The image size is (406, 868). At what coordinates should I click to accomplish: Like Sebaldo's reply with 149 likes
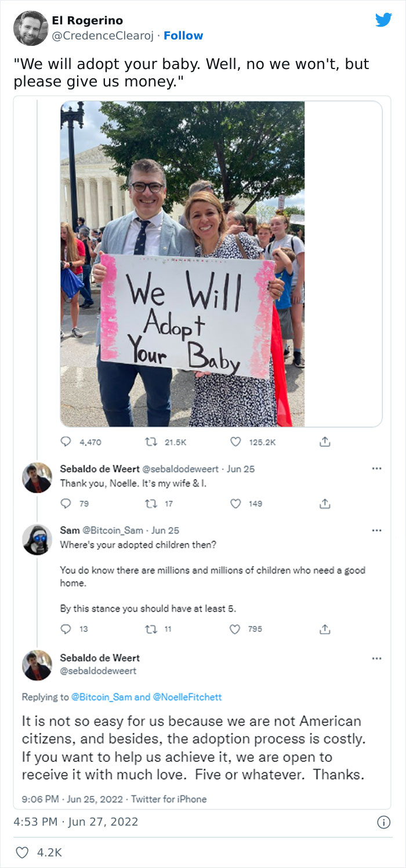(x=235, y=504)
